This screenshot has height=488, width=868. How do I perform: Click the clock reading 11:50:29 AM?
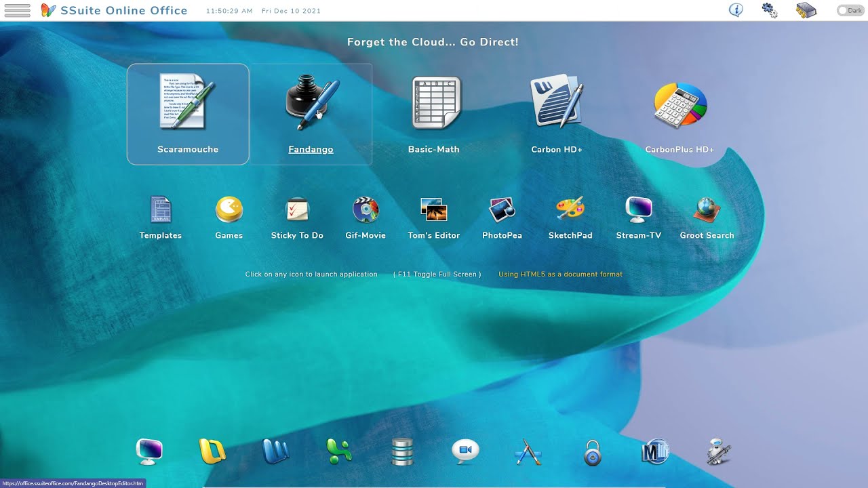click(x=229, y=11)
